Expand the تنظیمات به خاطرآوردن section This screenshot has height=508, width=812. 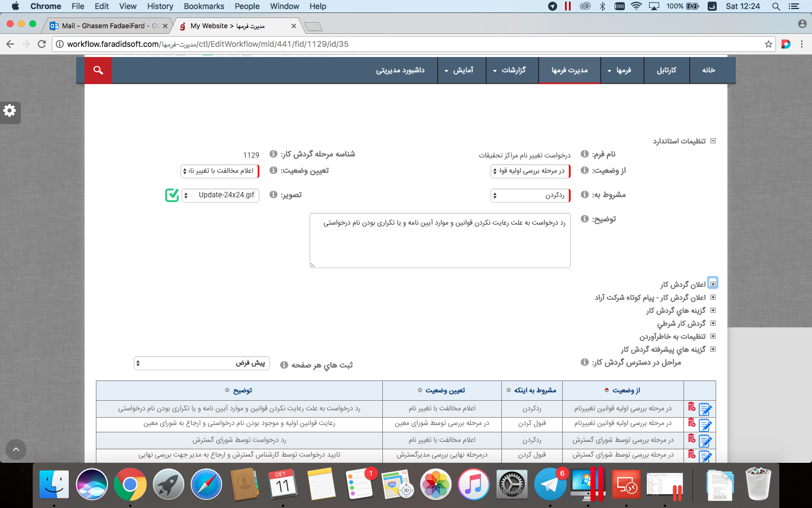[x=713, y=336]
